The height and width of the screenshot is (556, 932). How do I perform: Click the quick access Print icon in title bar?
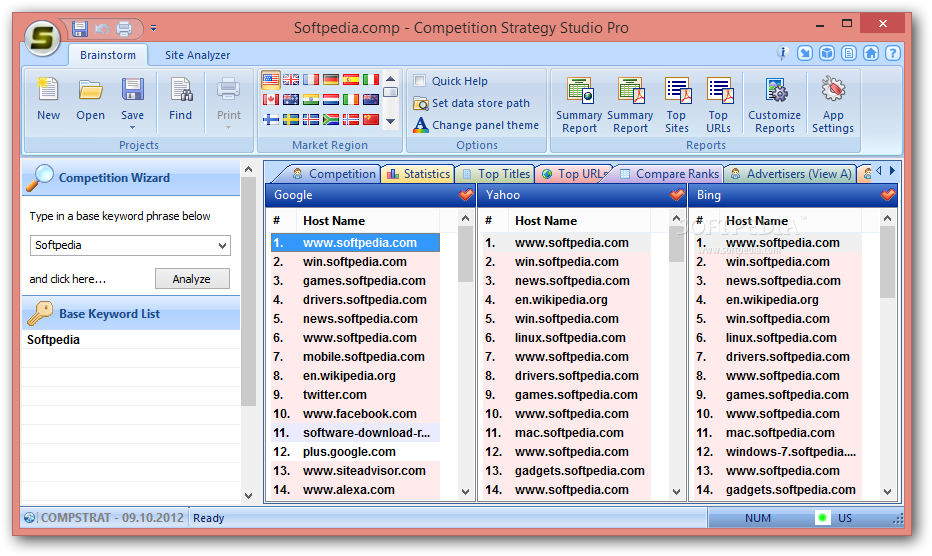[x=124, y=29]
